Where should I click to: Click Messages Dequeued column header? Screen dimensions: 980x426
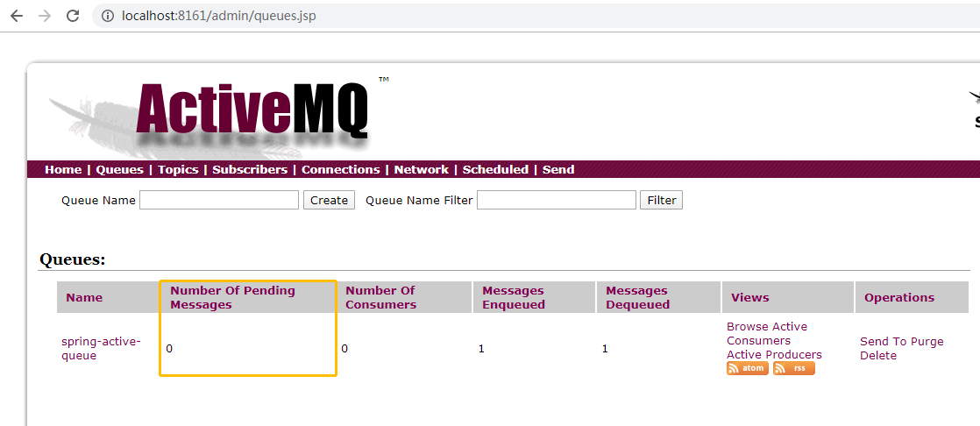click(637, 297)
